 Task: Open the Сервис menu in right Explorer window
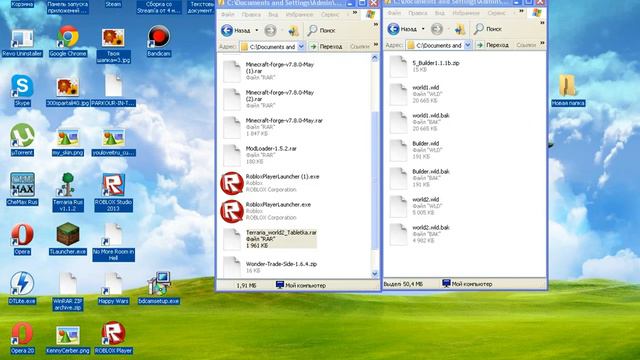(497, 13)
